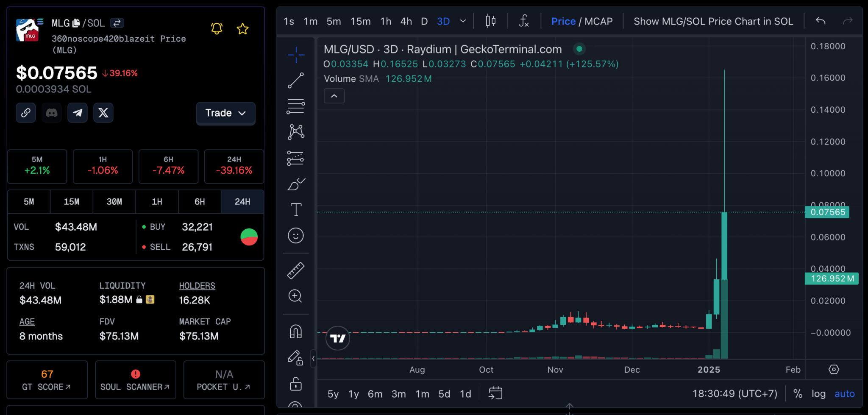Select the 1h chart timeframe

(x=386, y=21)
